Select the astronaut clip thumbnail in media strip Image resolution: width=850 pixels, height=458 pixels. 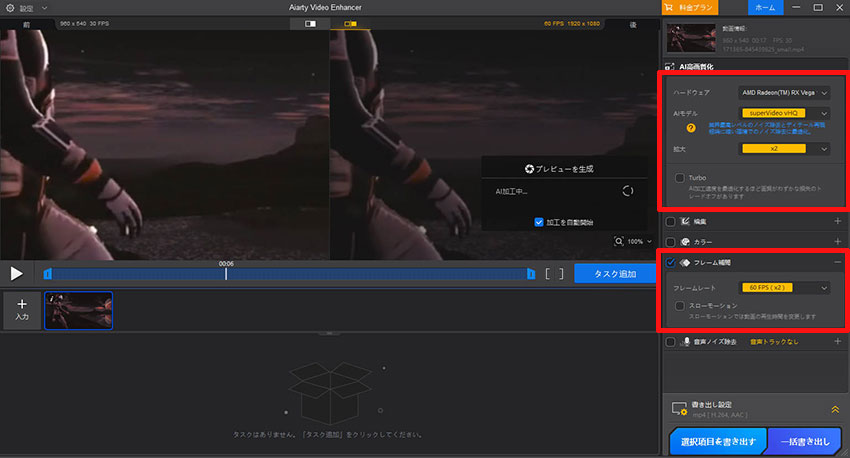79,311
